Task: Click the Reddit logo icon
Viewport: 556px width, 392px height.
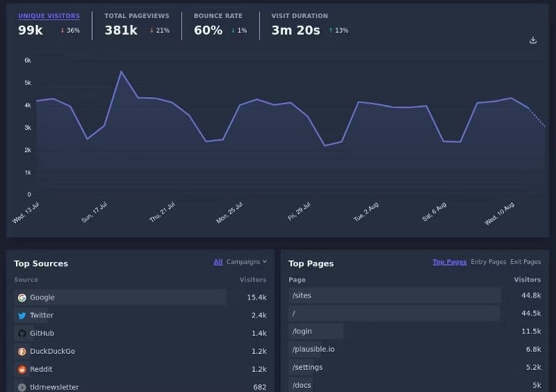Action: coord(22,370)
